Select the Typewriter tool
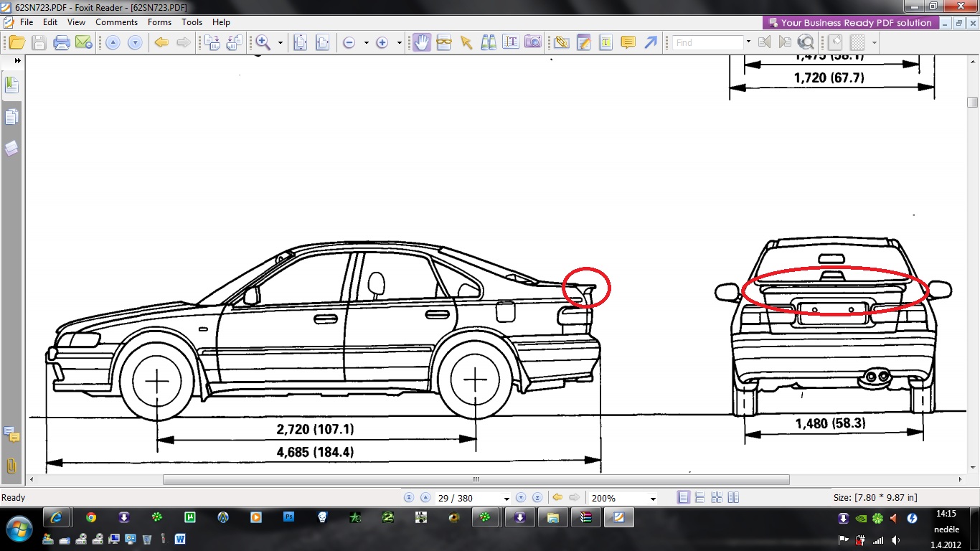 (x=606, y=42)
